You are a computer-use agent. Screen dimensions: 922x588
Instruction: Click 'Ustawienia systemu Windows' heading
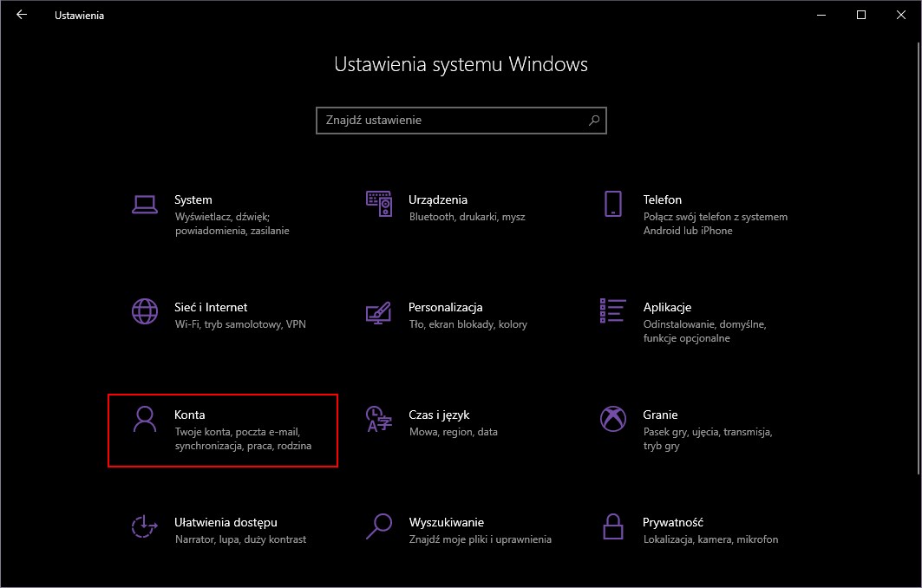coord(461,64)
